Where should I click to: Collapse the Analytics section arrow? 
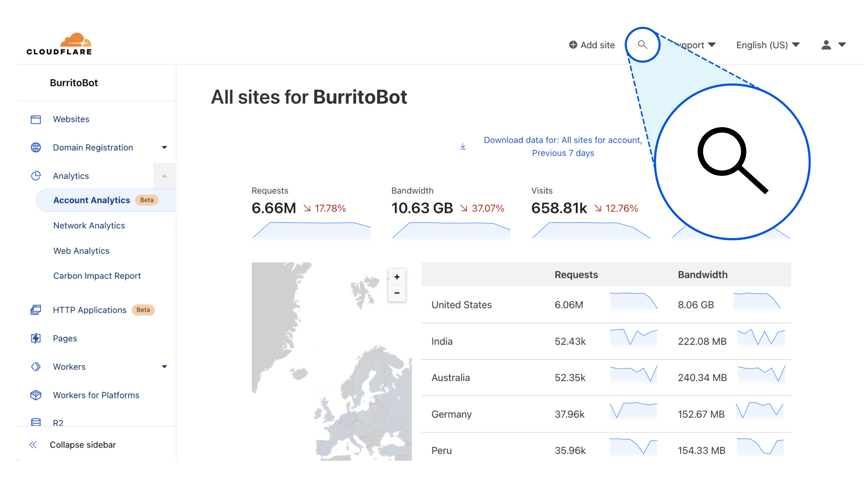tap(164, 176)
